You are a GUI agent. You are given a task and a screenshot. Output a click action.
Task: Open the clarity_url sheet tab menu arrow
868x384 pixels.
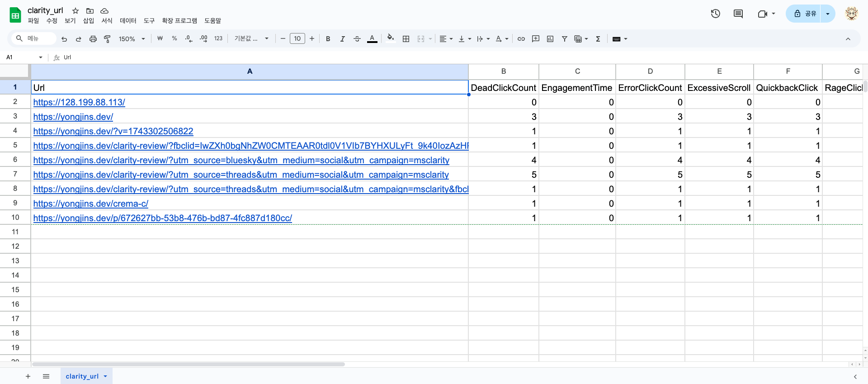click(x=105, y=376)
